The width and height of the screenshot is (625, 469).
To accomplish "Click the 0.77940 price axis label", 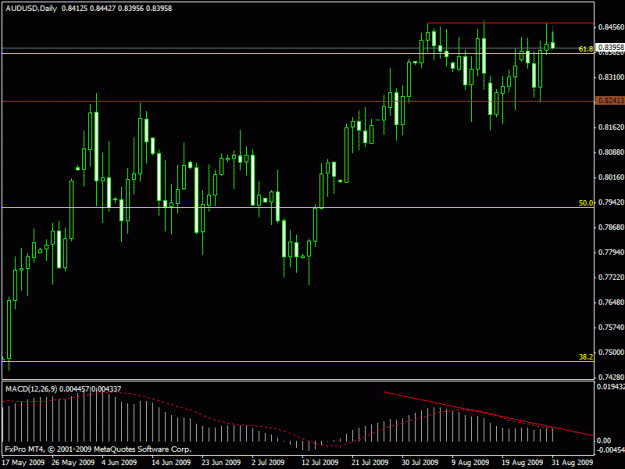I will point(611,252).
